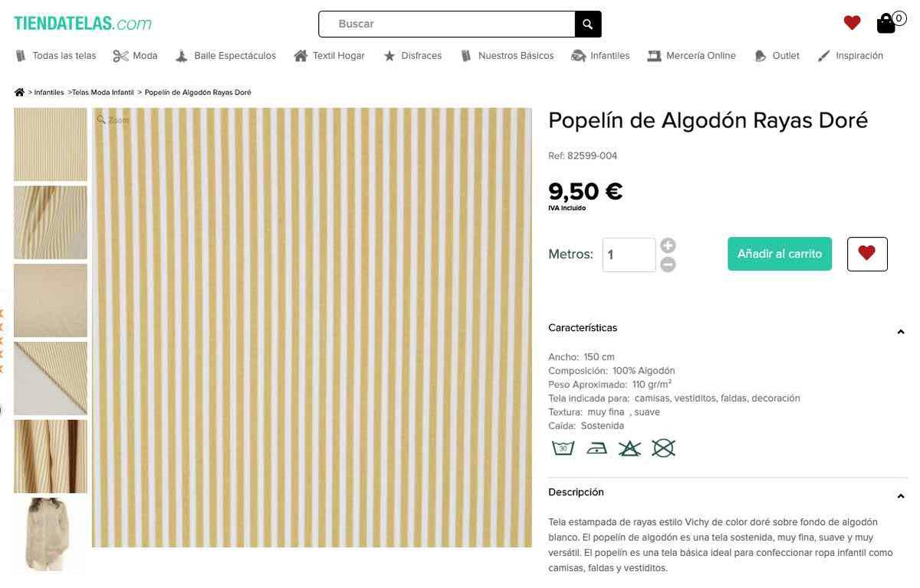The width and height of the screenshot is (920, 588).
Task: Click the home breadcrumb icon
Action: 19,93
